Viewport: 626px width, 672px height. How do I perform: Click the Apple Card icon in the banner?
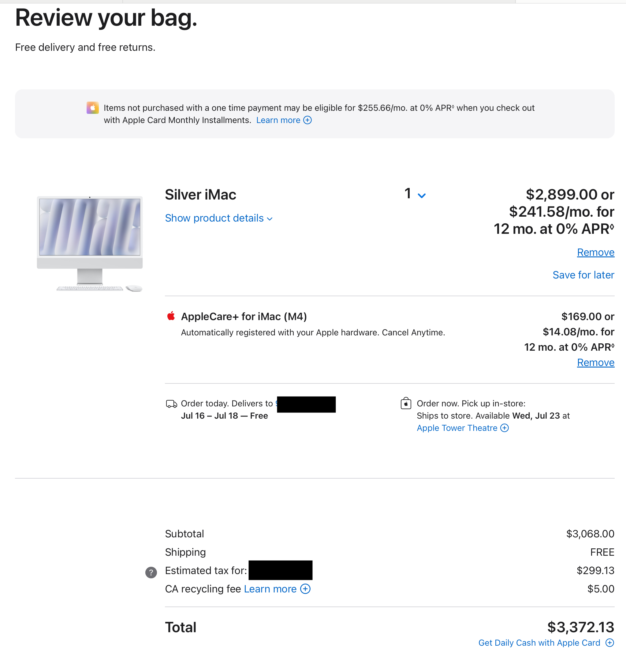(x=92, y=108)
